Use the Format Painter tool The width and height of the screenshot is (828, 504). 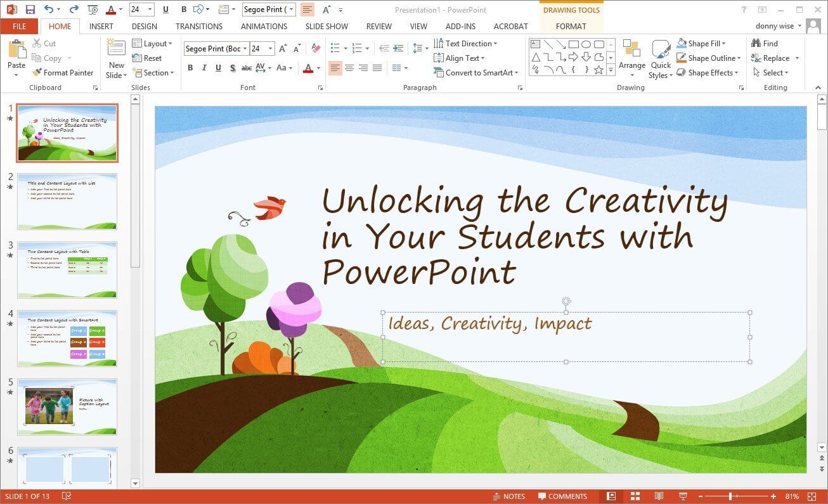click(63, 73)
